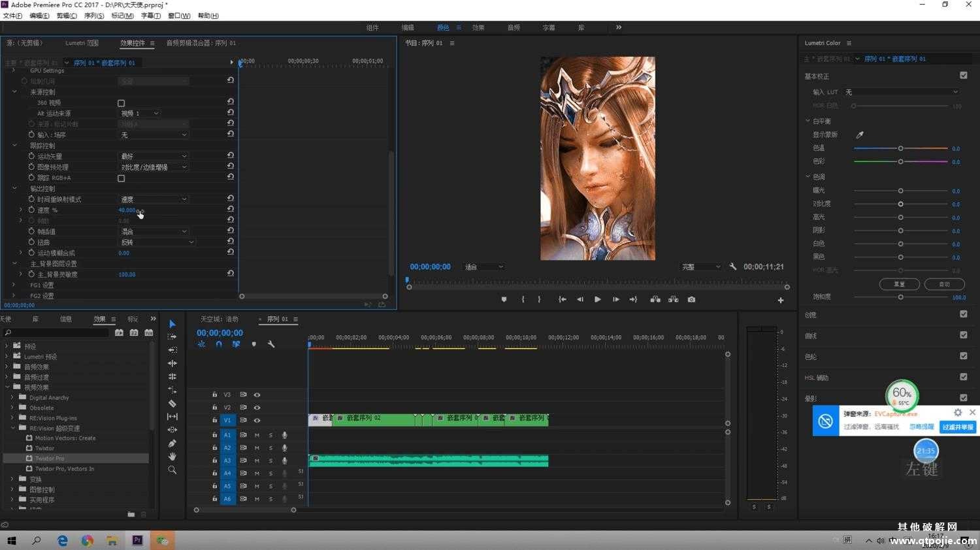Expand FG1 设置 group
This screenshot has height=550, width=980.
click(14, 285)
